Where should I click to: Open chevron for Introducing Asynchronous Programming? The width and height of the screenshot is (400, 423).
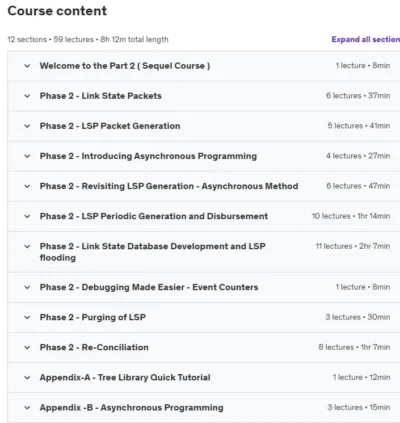coord(27,156)
